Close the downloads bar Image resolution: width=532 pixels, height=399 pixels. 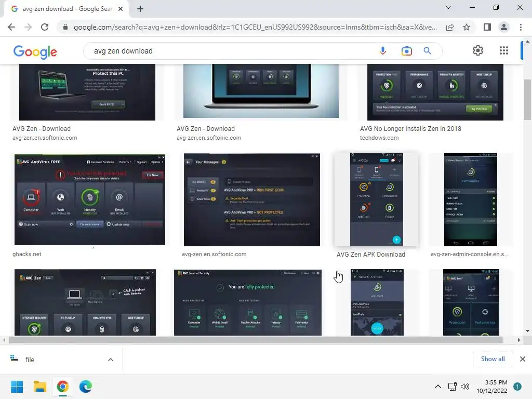pyautogui.click(x=523, y=359)
